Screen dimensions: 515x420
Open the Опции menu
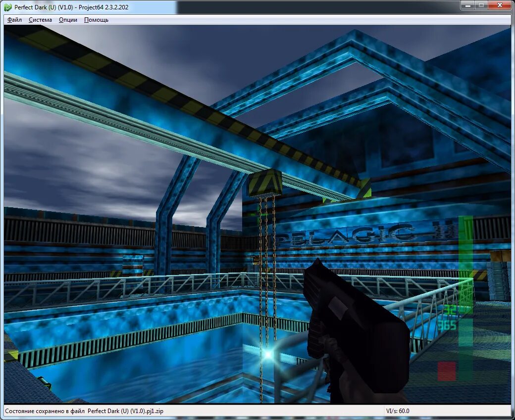pyautogui.click(x=68, y=20)
